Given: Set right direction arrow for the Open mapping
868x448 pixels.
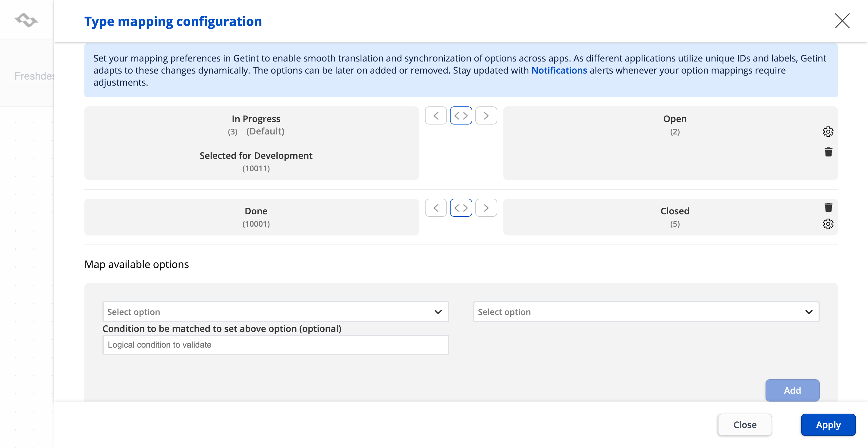Looking at the screenshot, I should (x=486, y=116).
